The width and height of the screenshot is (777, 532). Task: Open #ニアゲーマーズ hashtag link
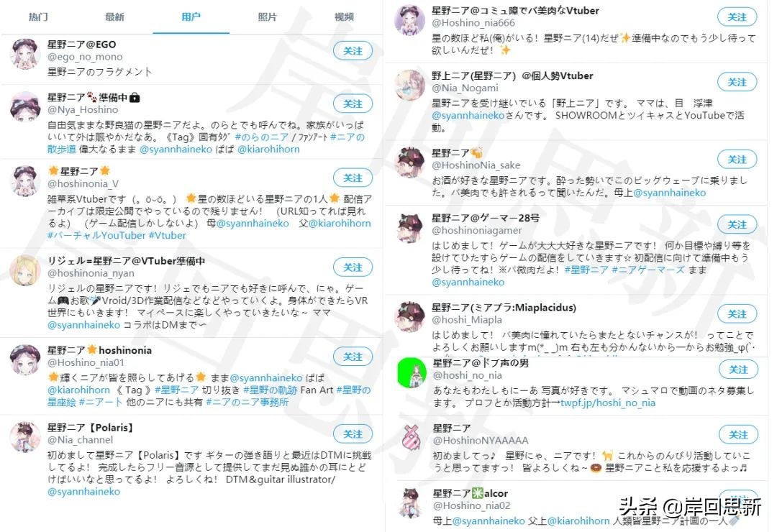coord(648,270)
